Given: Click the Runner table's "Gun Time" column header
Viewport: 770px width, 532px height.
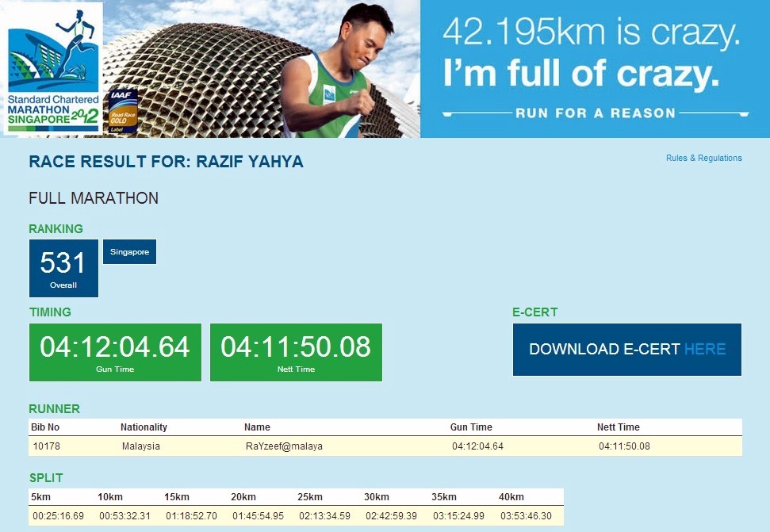Looking at the screenshot, I should (x=471, y=427).
